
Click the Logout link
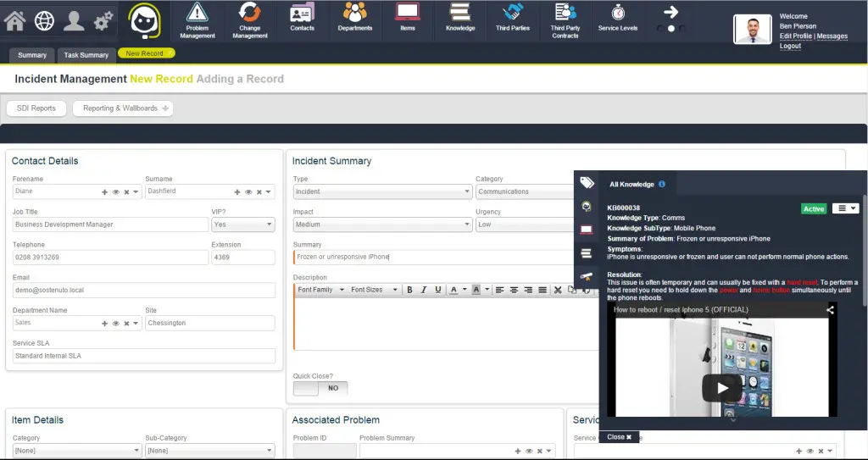(790, 46)
